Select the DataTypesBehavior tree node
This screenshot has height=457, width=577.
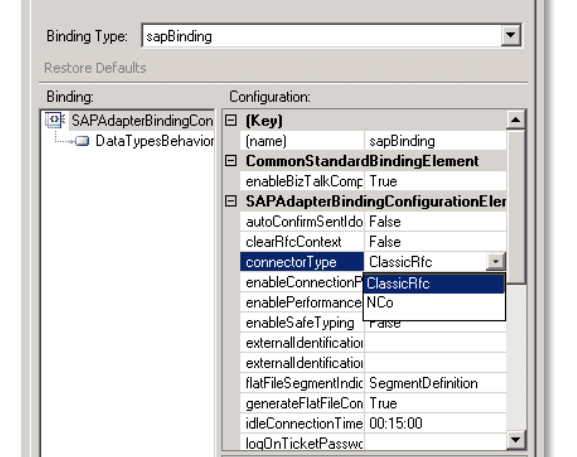tap(155, 141)
